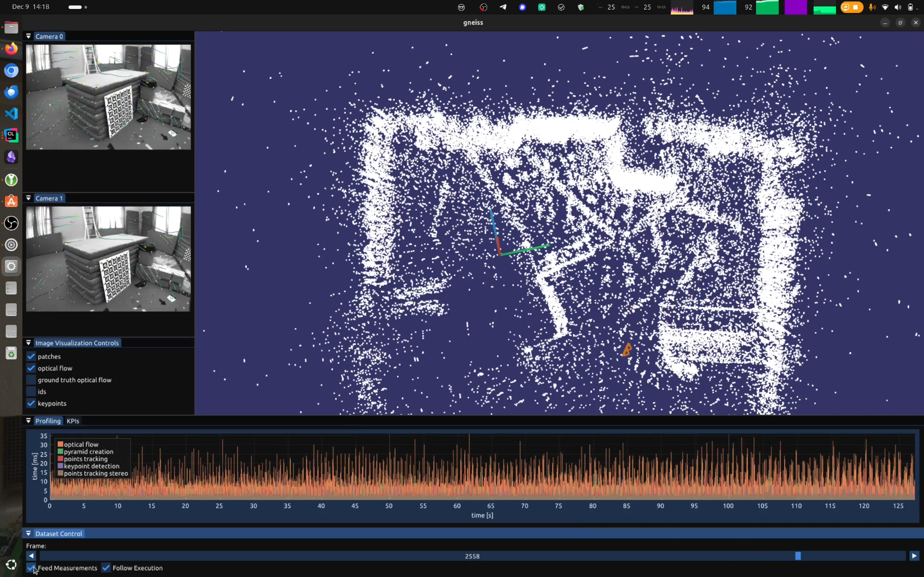Click the points tracking stereo legend entry

click(x=93, y=473)
